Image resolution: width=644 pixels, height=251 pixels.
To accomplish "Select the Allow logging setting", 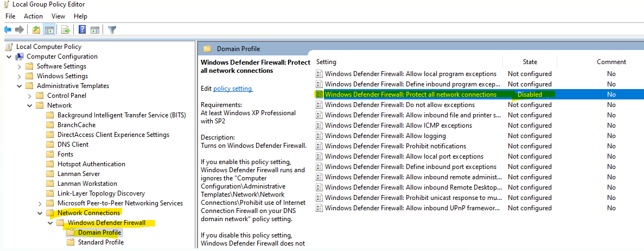I will (385, 136).
